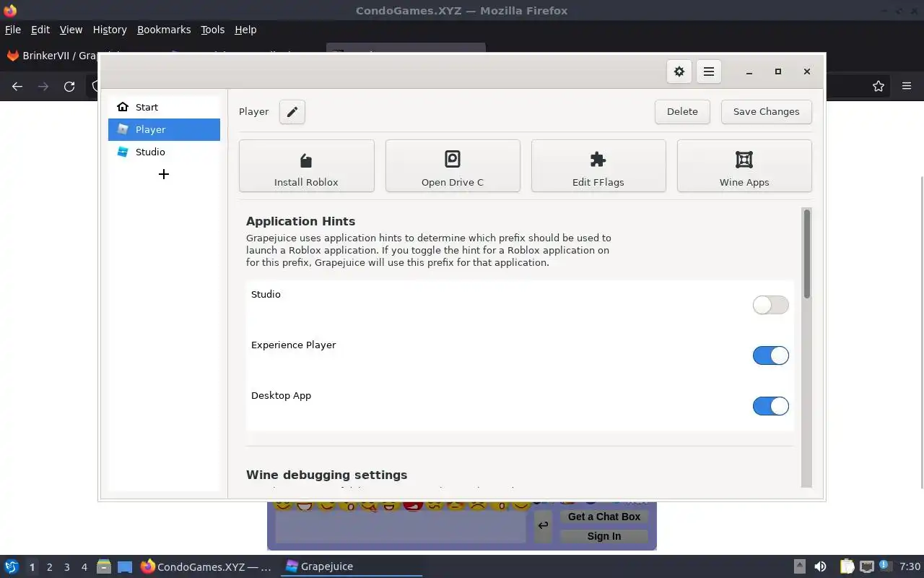Click the clock showing 7:30
The height and width of the screenshot is (578, 924).
coord(910,566)
